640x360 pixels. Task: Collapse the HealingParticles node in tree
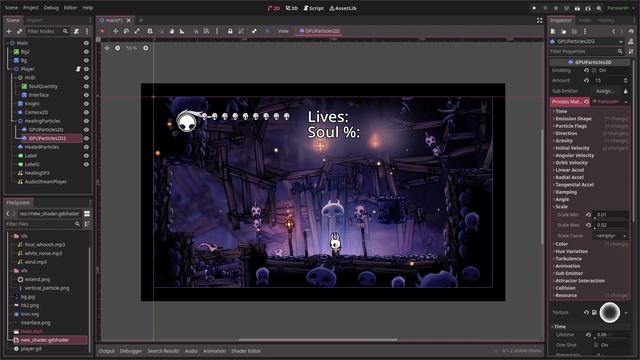(x=16, y=121)
